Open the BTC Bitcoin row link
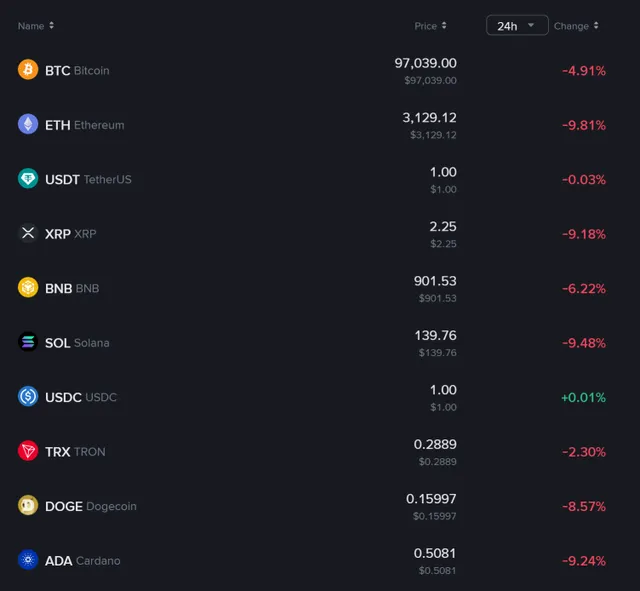Screen dimensions: 640x591 (x=77, y=71)
